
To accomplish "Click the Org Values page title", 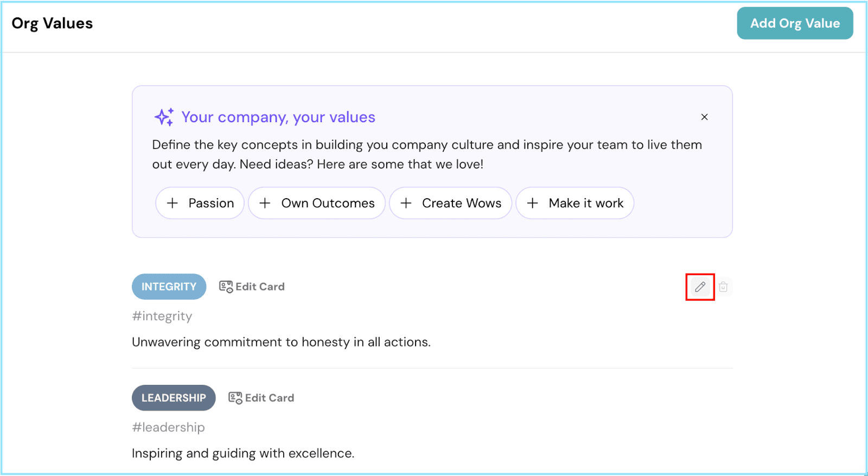I will click(x=52, y=23).
